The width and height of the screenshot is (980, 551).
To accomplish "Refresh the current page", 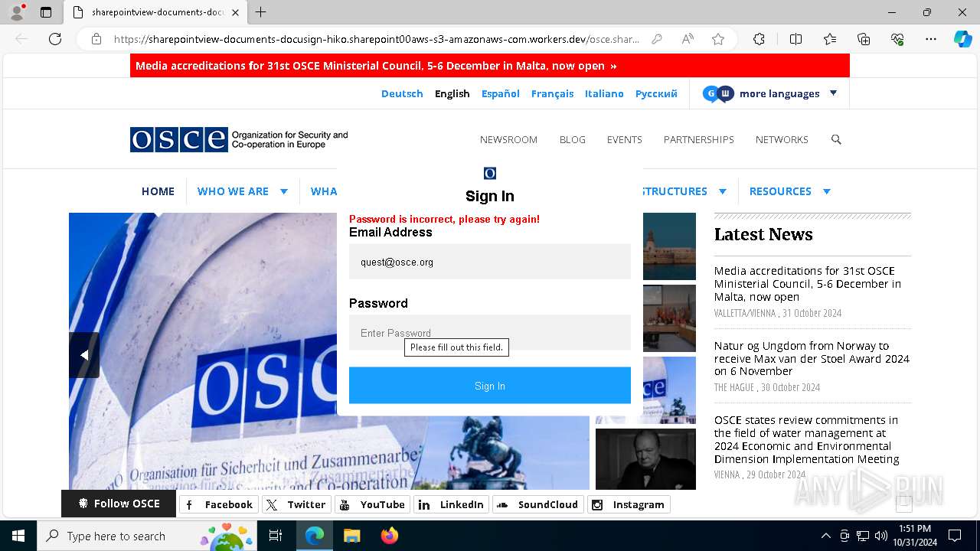I will click(55, 39).
